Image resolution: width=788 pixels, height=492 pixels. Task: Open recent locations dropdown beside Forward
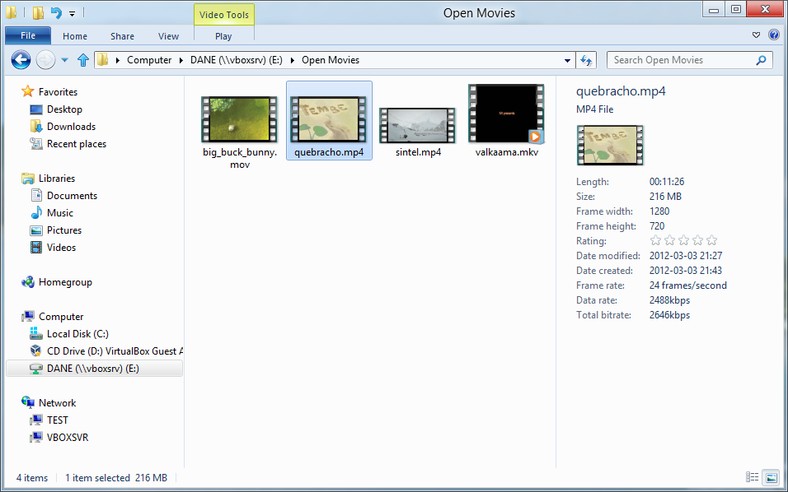coord(64,60)
